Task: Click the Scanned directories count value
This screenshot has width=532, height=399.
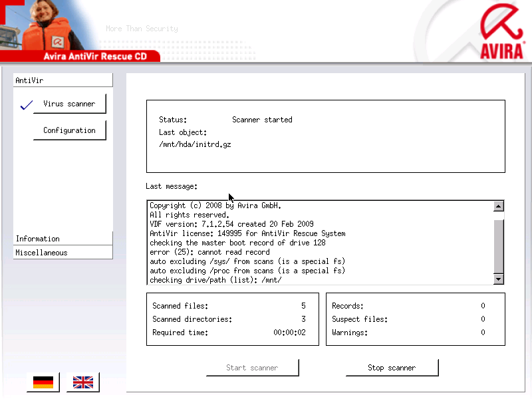Action: coord(303,319)
